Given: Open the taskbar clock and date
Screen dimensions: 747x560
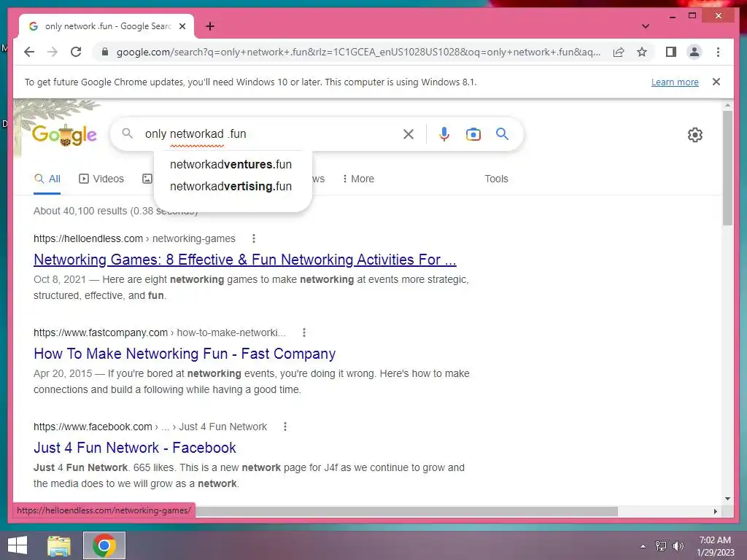Looking at the screenshot, I should tap(715, 546).
